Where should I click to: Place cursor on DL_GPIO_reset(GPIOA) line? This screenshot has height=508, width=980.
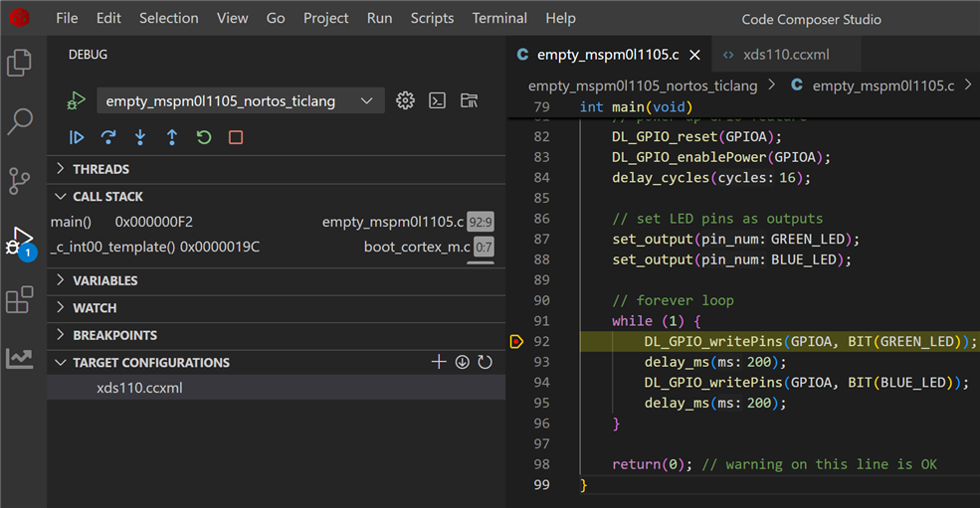point(696,136)
